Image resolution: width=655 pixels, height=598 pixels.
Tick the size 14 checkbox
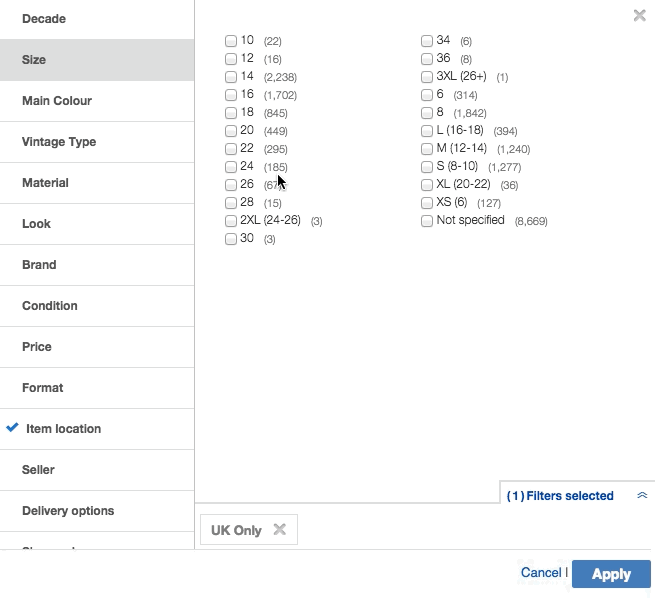click(231, 76)
